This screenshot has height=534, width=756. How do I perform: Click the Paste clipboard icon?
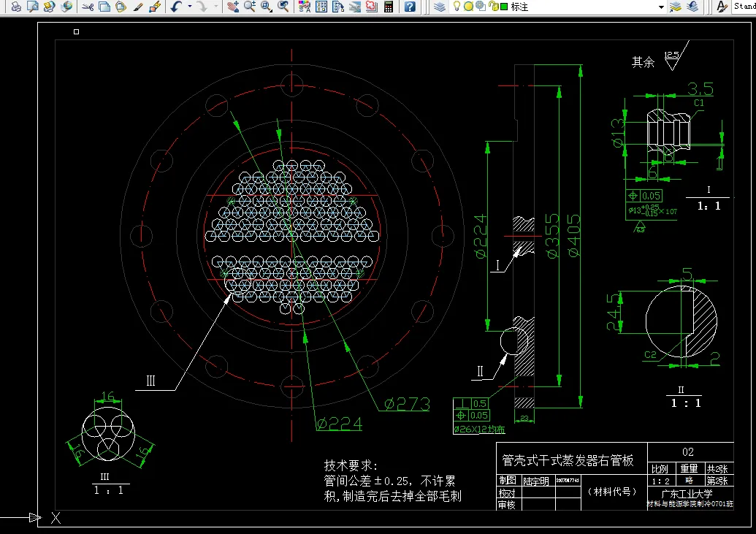pos(121,7)
